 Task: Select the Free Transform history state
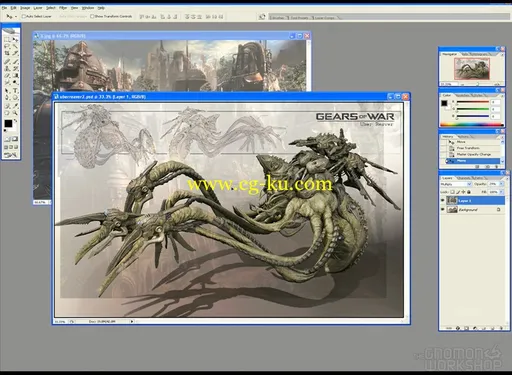click(x=473, y=148)
